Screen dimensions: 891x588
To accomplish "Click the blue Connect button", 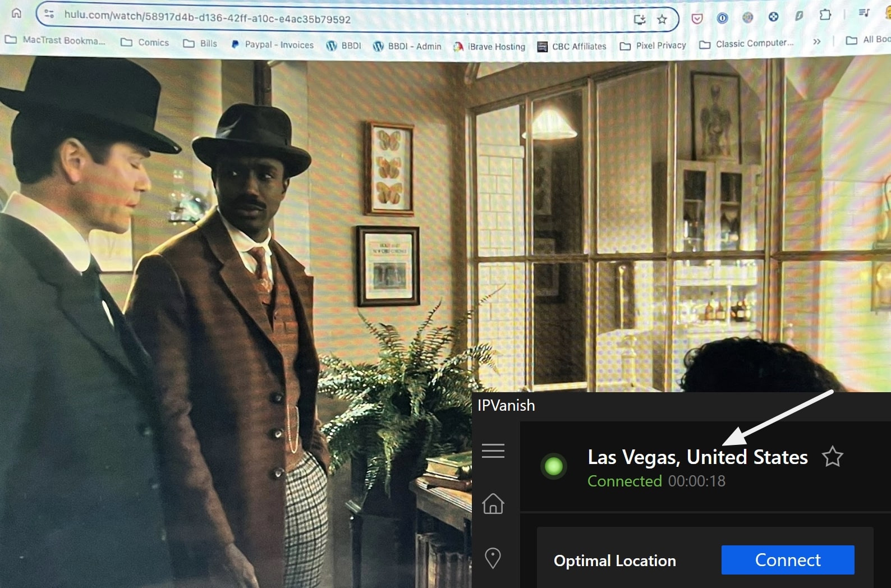I will (788, 560).
